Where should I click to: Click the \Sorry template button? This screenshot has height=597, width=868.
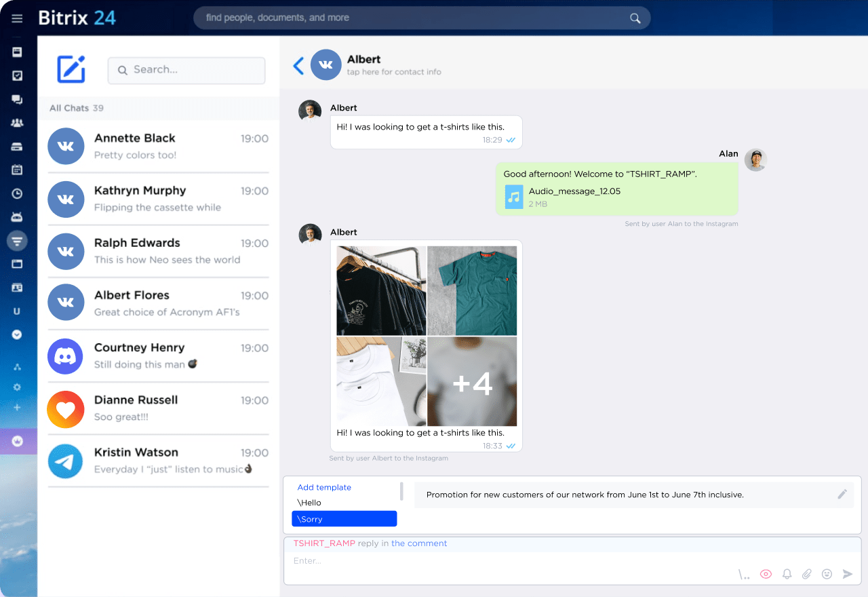point(344,518)
